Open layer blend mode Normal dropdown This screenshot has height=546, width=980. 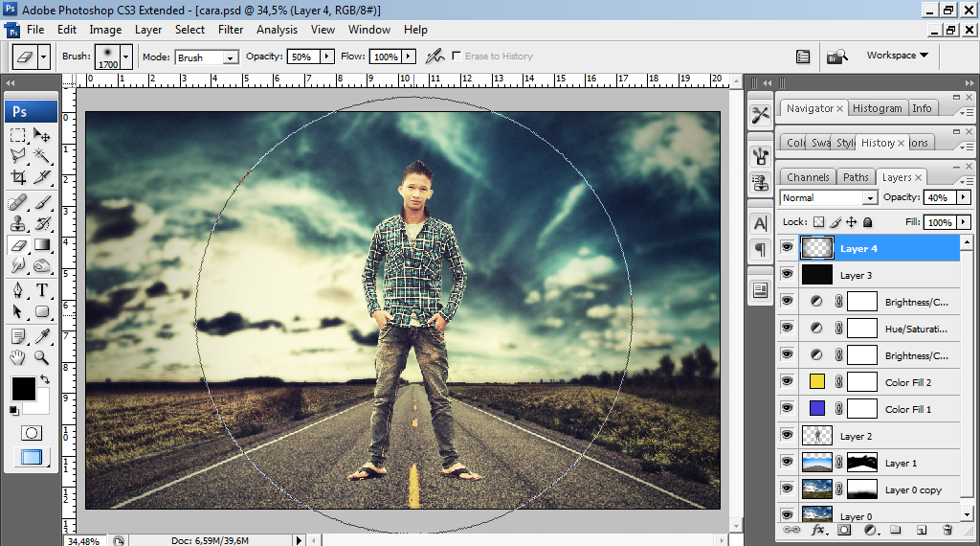(x=869, y=197)
